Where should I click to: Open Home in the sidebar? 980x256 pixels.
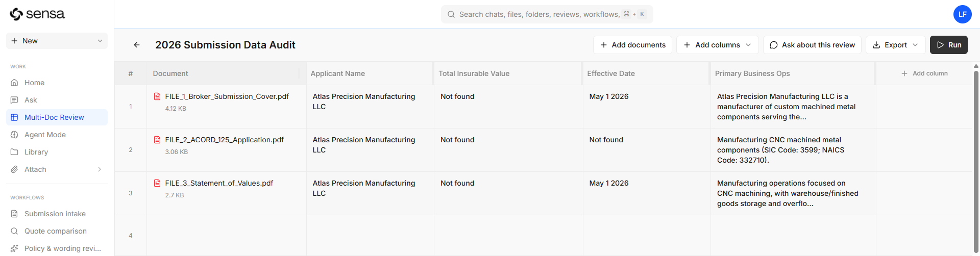(57, 83)
